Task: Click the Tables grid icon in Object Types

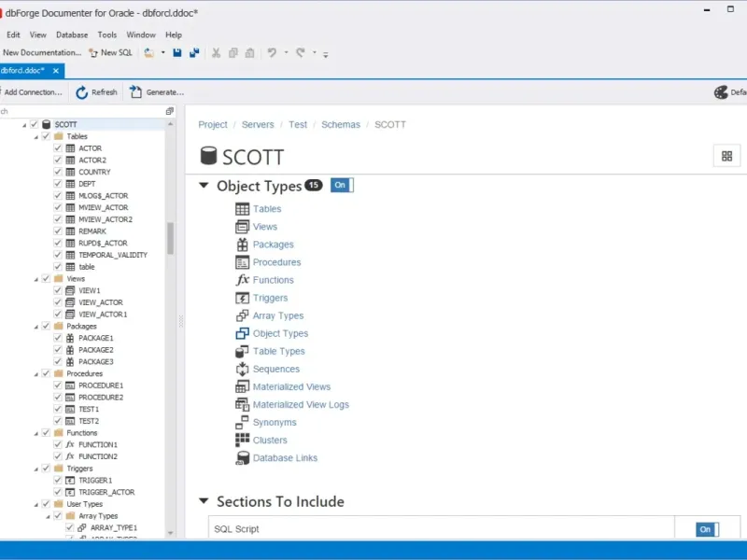Action: tap(242, 209)
